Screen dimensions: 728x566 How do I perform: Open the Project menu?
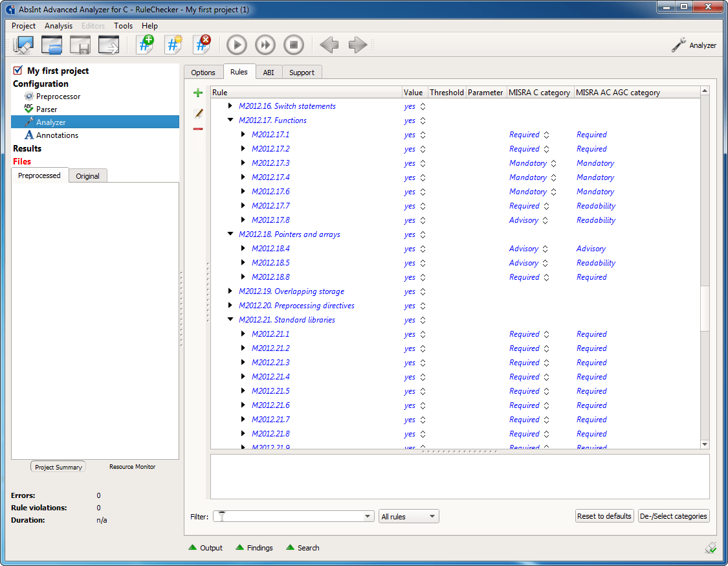pos(23,25)
